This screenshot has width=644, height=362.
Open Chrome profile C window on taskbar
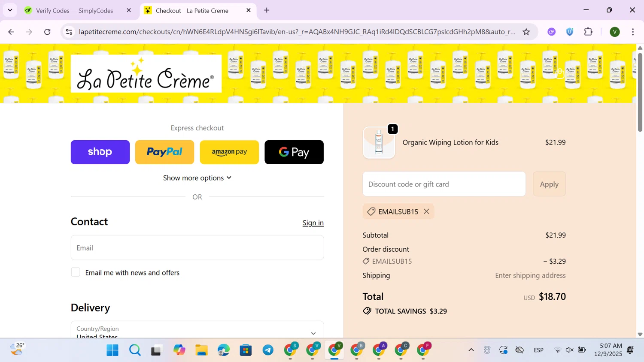(402, 350)
